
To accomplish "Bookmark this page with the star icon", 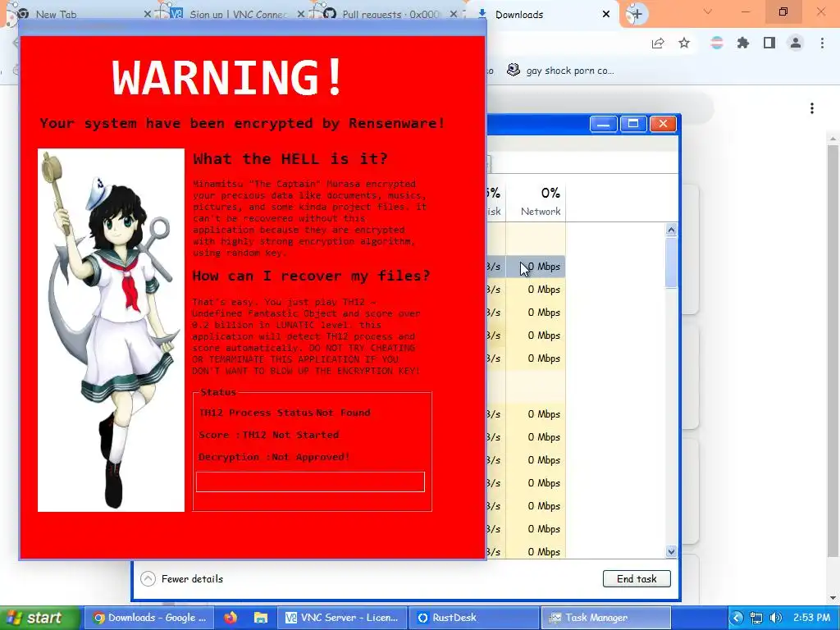I will click(684, 43).
